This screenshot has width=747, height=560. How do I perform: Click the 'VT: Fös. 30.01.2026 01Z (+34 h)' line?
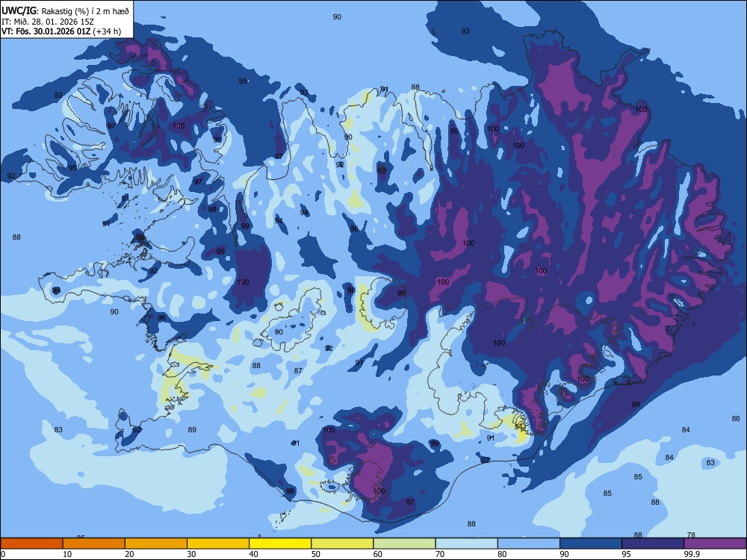click(x=61, y=31)
